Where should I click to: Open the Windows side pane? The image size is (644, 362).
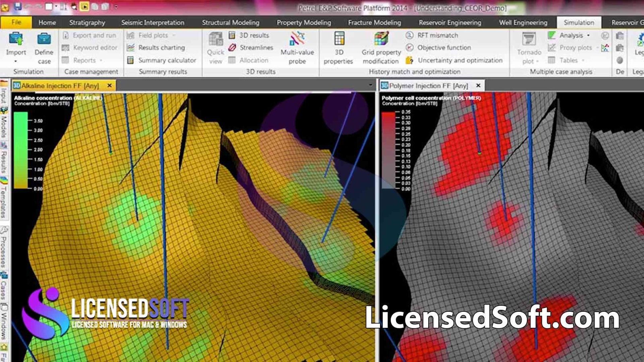click(x=4, y=321)
